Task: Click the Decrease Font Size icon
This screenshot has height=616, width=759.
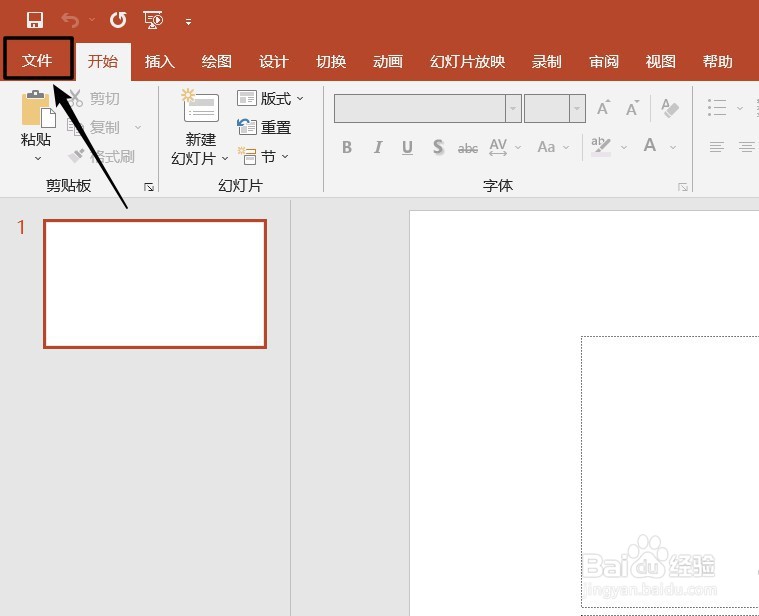Action: point(632,107)
